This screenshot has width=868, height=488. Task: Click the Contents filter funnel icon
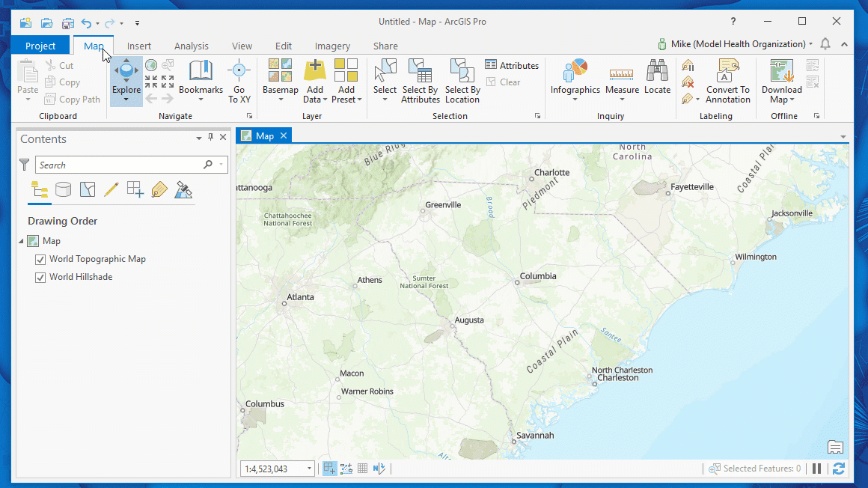pyautogui.click(x=25, y=165)
